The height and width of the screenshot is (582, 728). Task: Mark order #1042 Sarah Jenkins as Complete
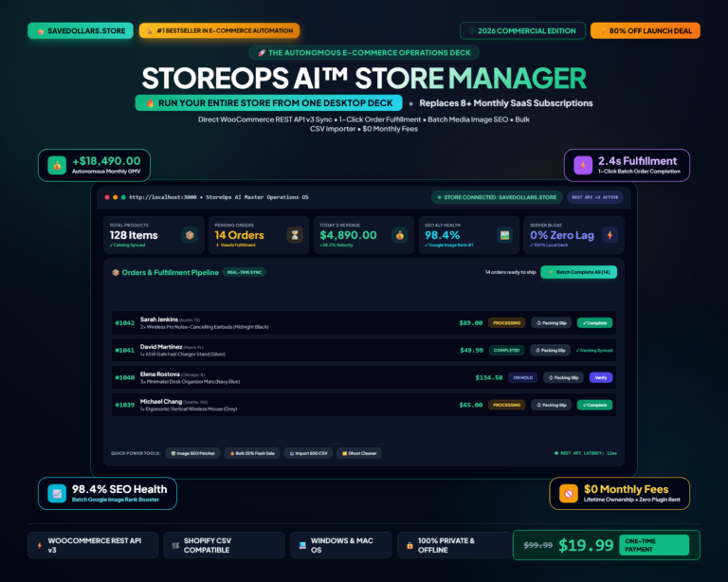tap(594, 323)
